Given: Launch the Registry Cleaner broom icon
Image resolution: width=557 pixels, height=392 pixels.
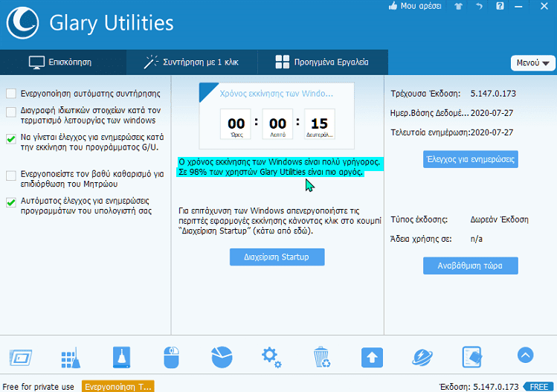Looking at the screenshot, I should tap(71, 358).
